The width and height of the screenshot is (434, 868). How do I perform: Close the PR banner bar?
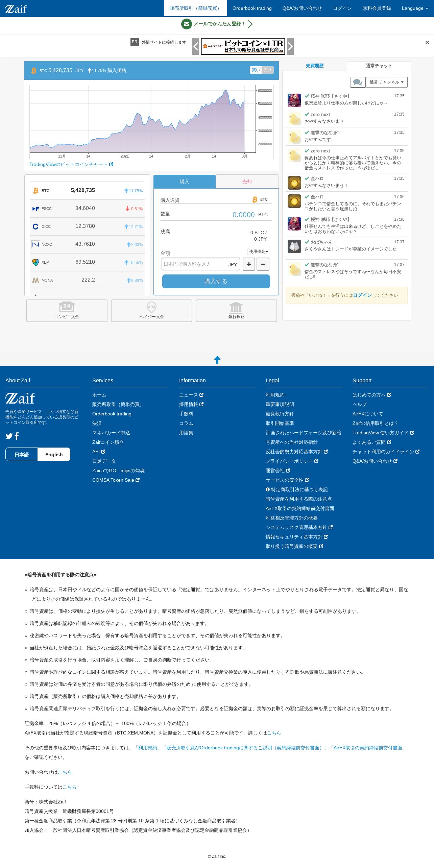(427, 43)
